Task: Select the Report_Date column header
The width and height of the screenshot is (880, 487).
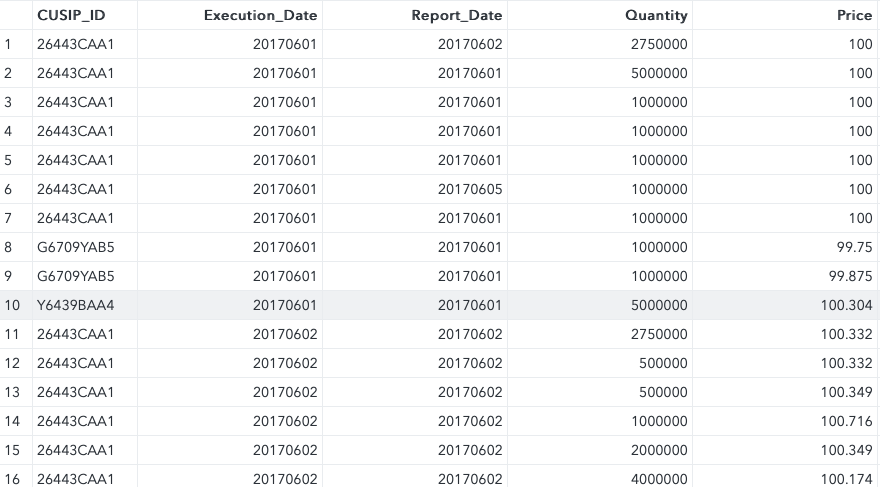Action: (457, 15)
